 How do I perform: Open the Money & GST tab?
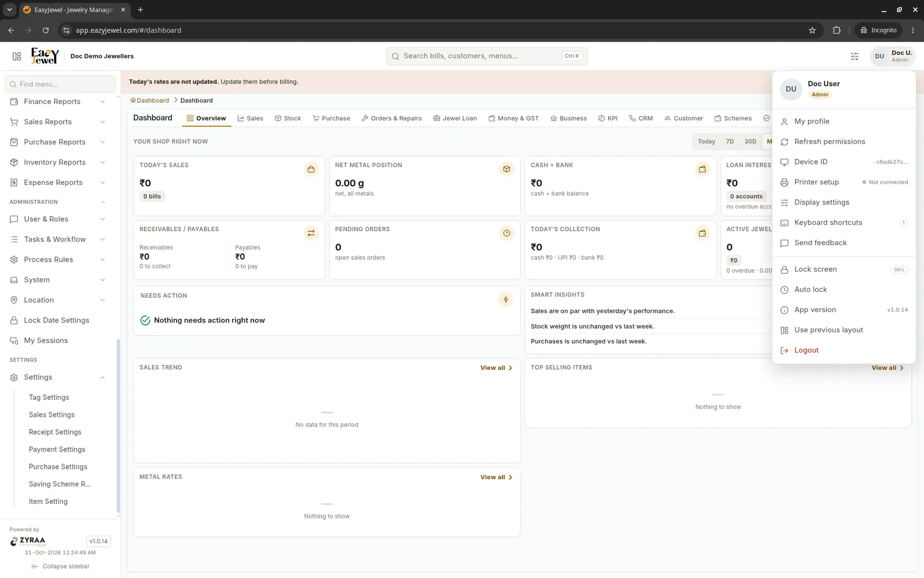[513, 118]
